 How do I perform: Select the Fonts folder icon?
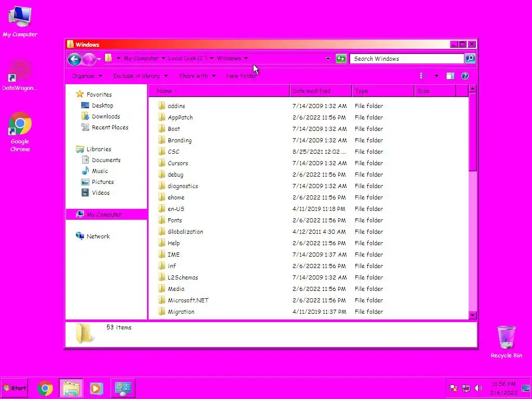point(162,220)
